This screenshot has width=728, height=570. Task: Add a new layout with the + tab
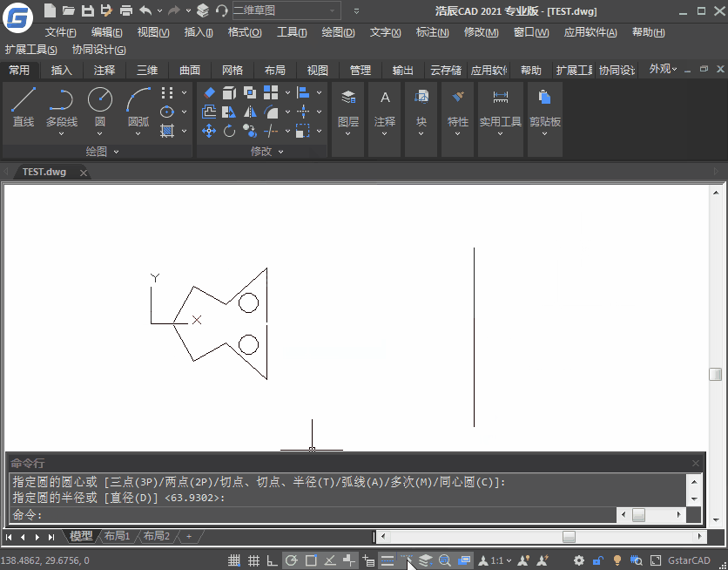[188, 536]
